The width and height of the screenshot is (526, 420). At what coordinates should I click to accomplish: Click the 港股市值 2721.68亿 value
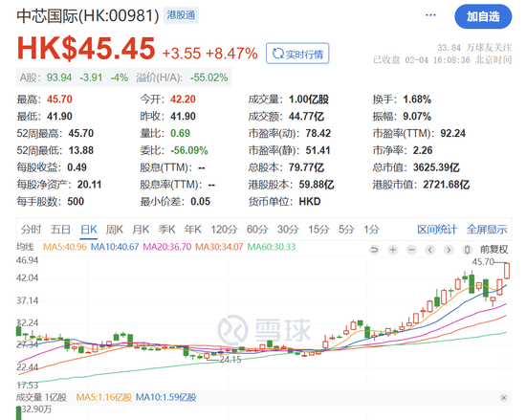pos(447,185)
